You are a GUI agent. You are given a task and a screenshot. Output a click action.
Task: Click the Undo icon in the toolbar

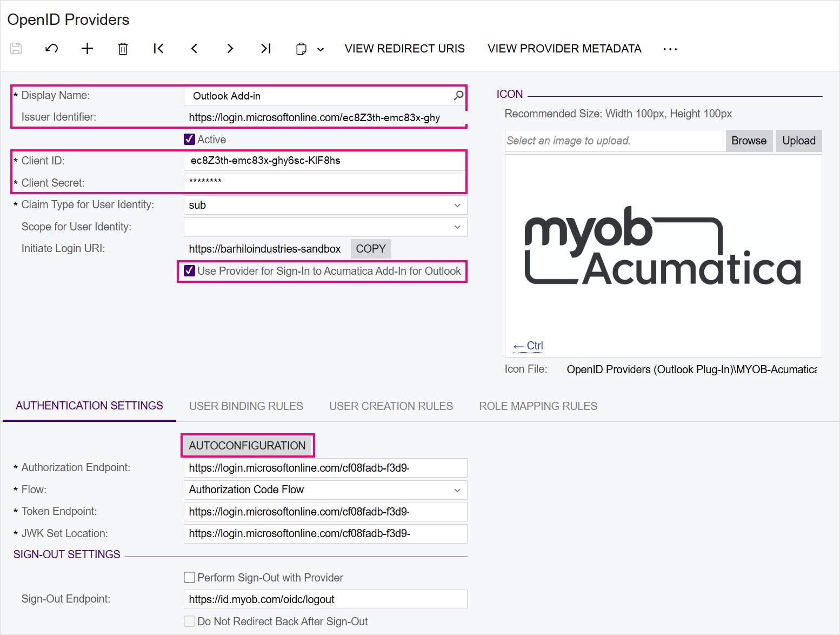point(51,49)
